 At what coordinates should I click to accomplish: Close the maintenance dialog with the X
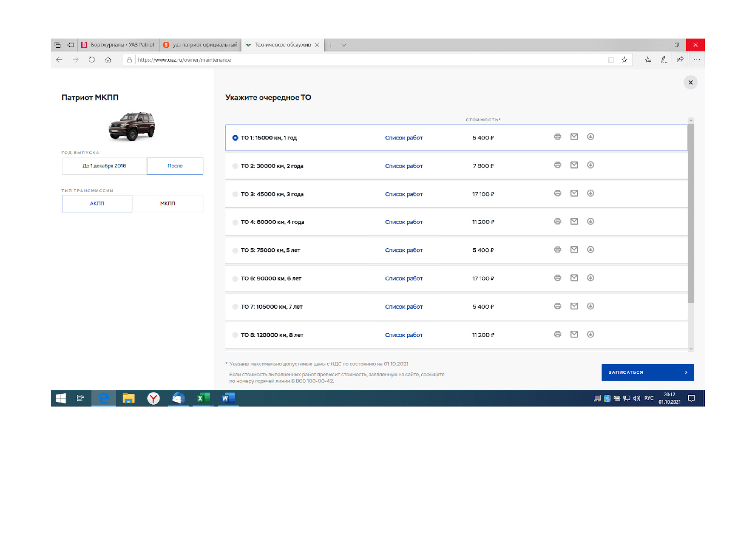tap(691, 82)
